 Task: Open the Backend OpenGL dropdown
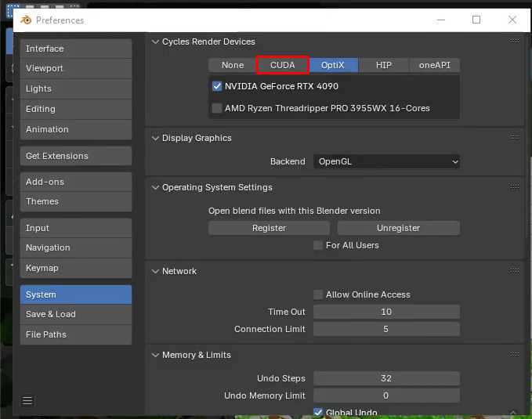[386, 161]
